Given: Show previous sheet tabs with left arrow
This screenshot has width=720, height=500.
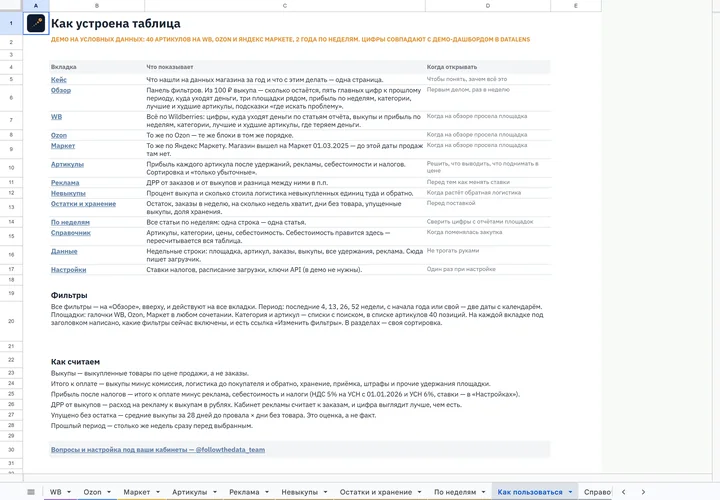Looking at the screenshot, I should click(623, 492).
